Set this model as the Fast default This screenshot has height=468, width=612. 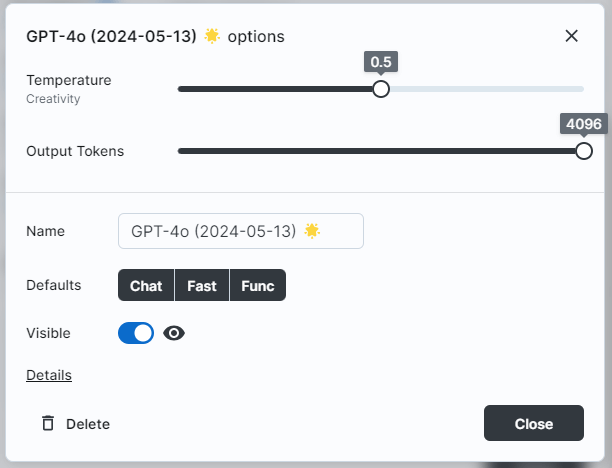pyautogui.click(x=202, y=285)
